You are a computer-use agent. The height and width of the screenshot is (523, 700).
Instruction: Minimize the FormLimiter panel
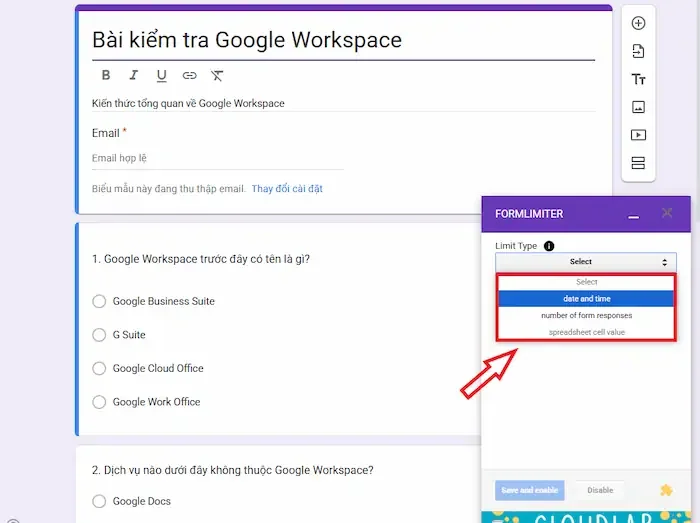[633, 217]
